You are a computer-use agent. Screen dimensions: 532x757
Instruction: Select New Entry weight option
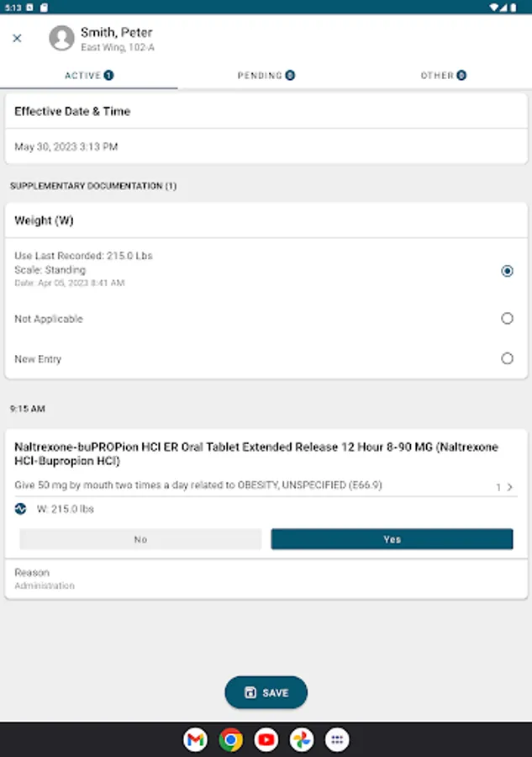(507, 358)
